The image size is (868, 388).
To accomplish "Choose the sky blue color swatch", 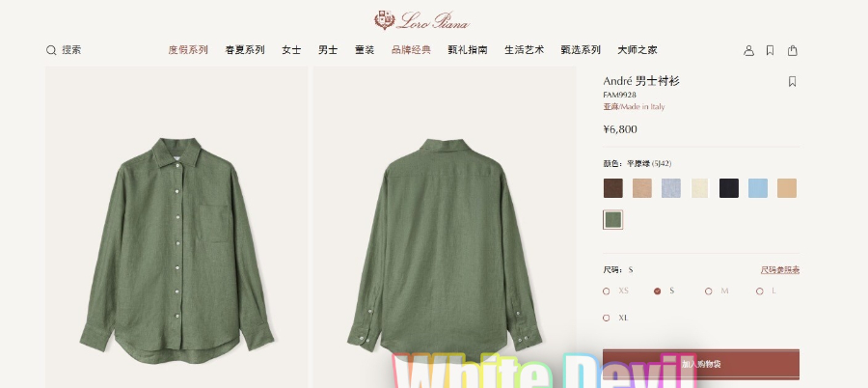I will tap(758, 188).
